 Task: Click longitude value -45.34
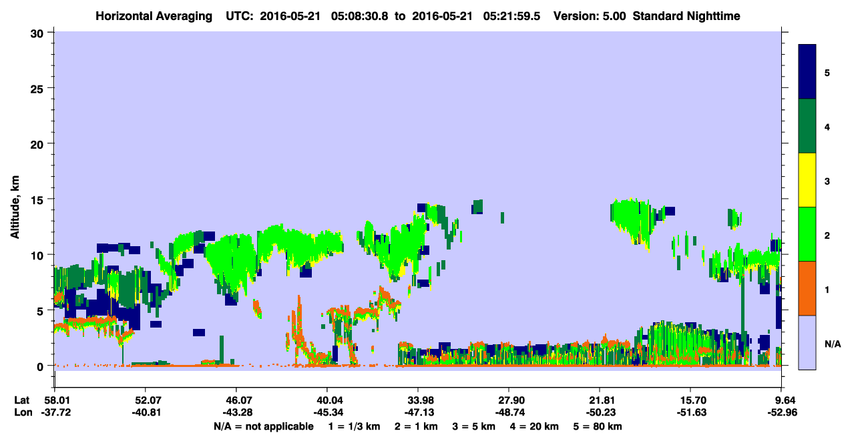[x=327, y=412]
